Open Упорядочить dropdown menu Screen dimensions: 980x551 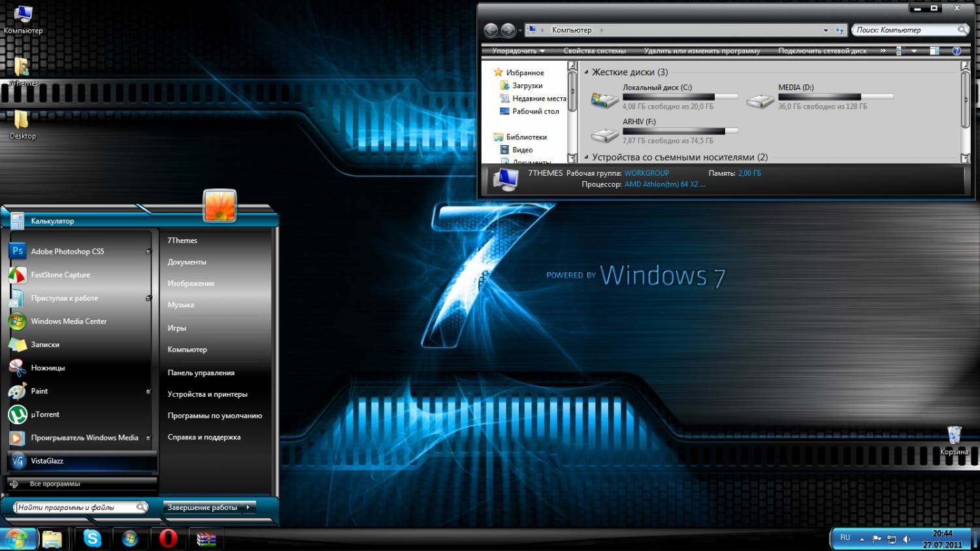518,50
